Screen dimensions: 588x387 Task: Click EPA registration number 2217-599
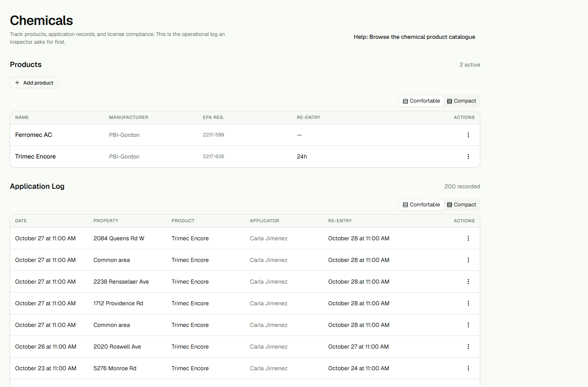tap(214, 135)
